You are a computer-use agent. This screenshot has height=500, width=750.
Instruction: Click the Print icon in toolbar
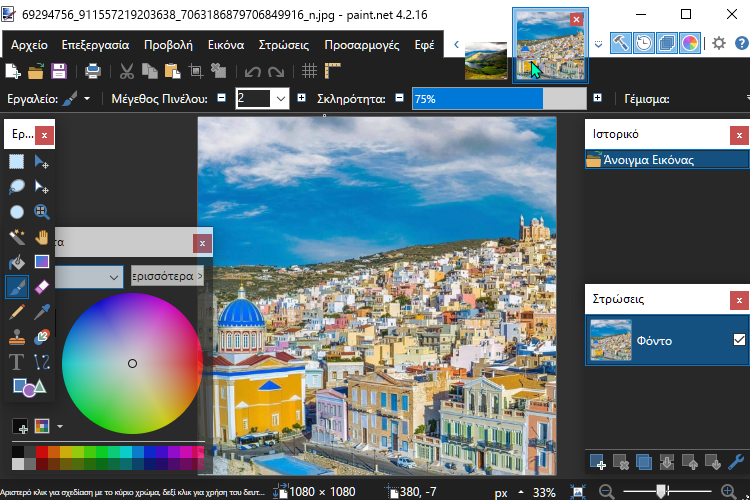point(92,71)
